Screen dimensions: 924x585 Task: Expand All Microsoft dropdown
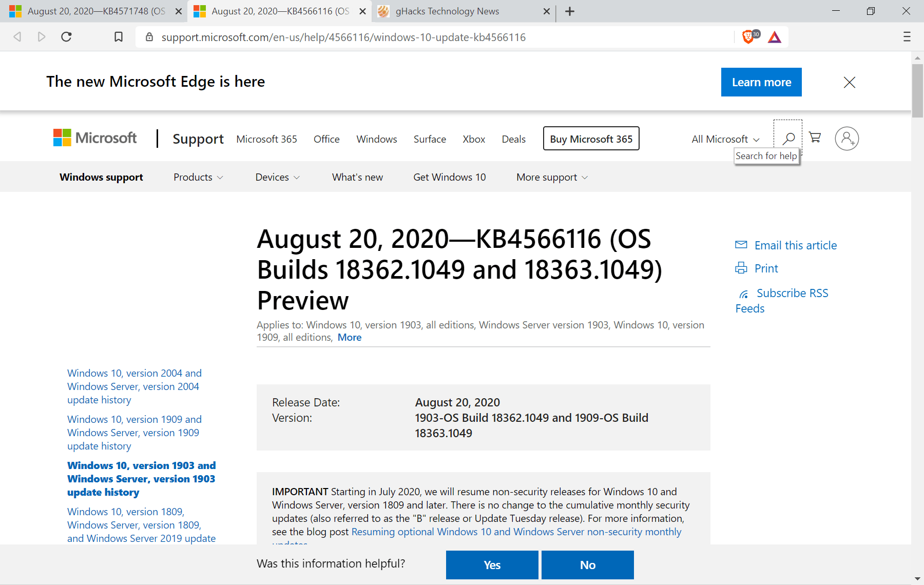(725, 139)
